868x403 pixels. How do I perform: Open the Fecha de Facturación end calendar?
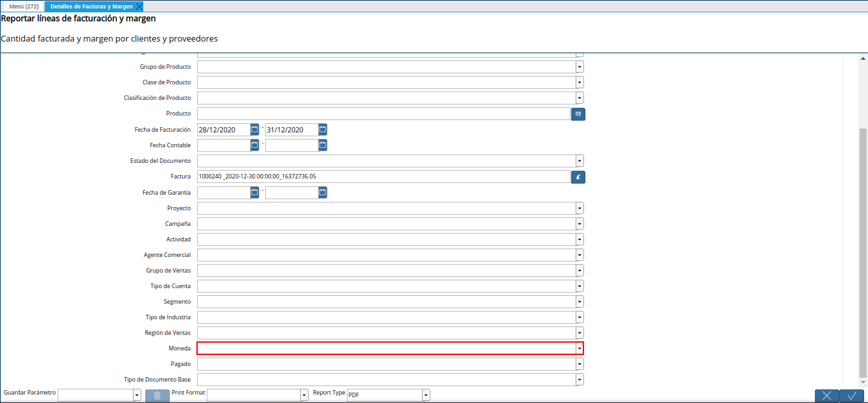323,130
